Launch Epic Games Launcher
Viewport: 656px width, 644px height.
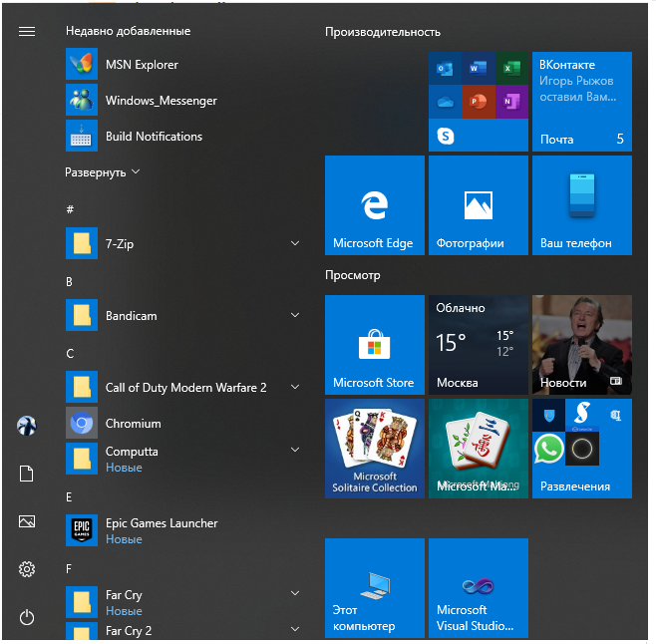point(184,530)
